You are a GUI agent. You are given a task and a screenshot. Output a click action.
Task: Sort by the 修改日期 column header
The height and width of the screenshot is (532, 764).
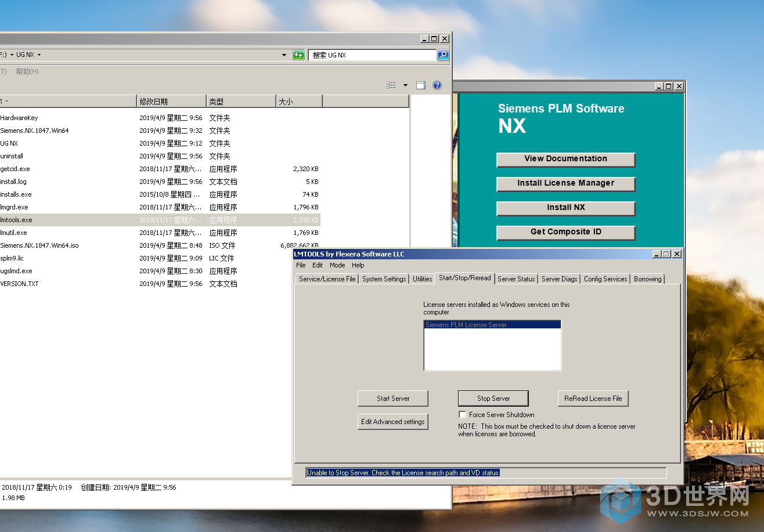[x=171, y=102]
